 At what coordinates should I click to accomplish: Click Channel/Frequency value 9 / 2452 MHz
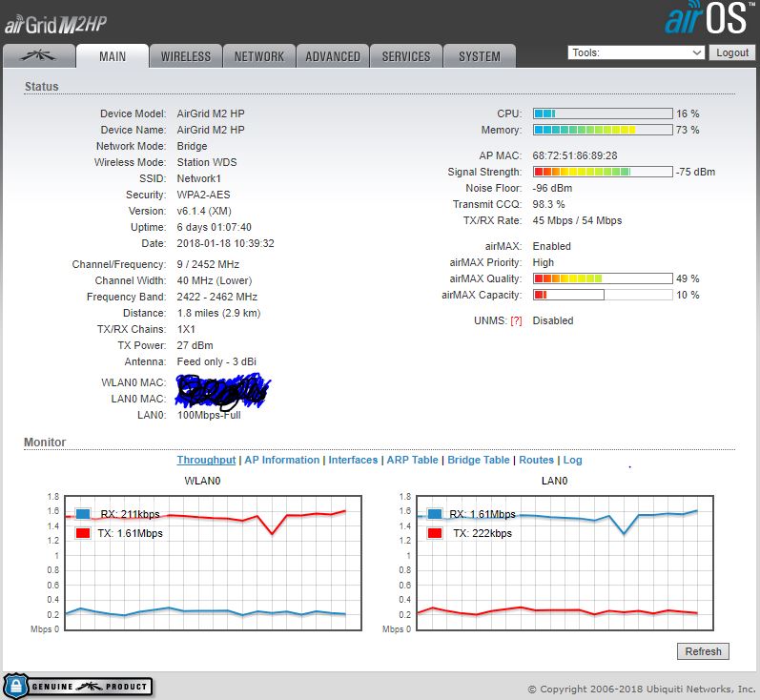208,264
